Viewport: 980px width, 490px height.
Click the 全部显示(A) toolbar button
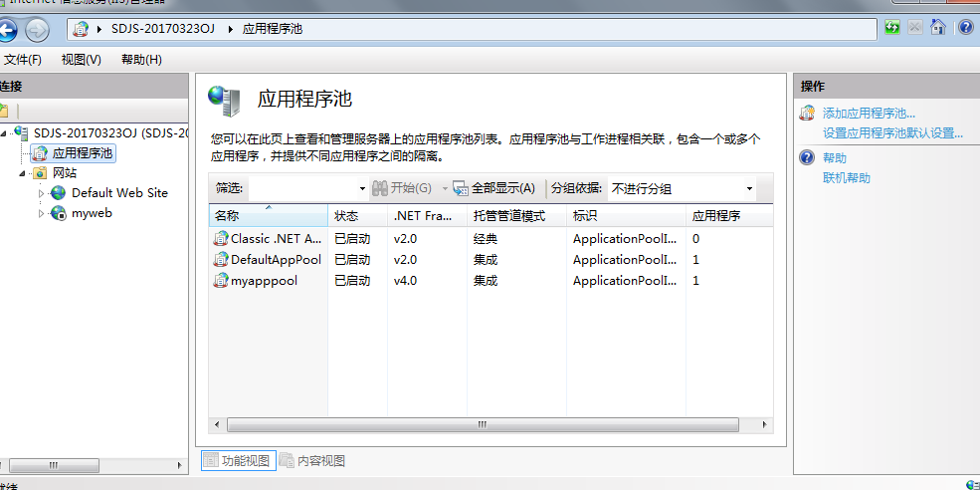click(493, 188)
